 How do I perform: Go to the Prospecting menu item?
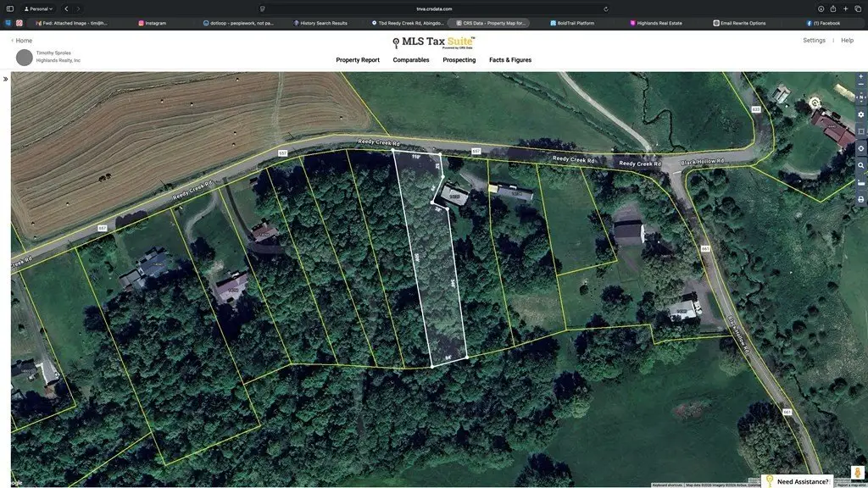(x=459, y=60)
